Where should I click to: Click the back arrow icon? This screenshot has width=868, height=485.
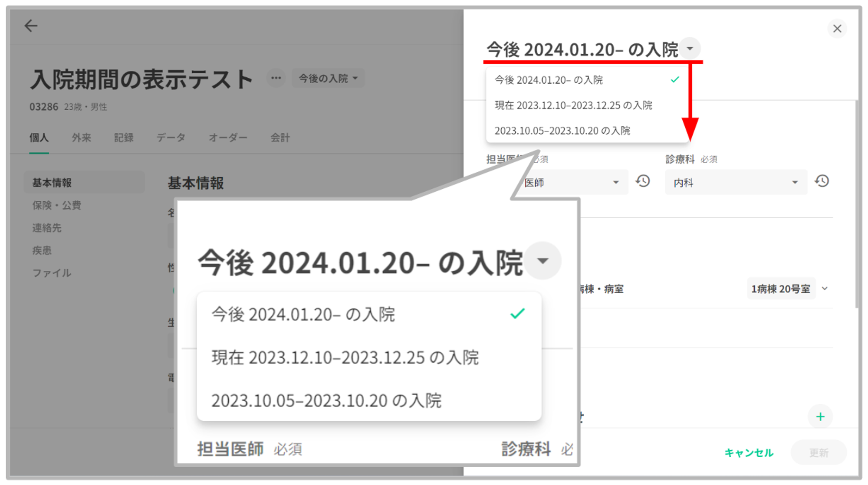click(31, 26)
